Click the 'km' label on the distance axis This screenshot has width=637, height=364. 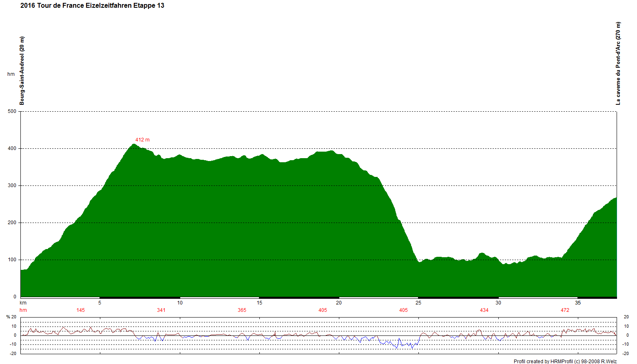pos(23,303)
